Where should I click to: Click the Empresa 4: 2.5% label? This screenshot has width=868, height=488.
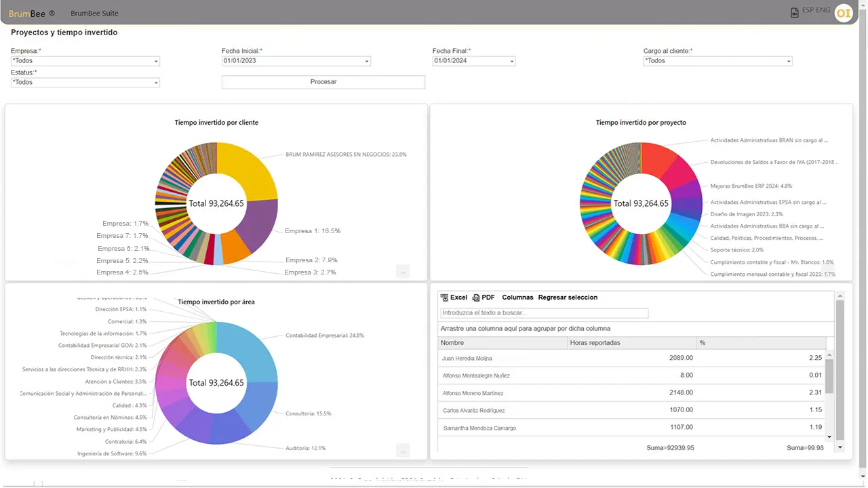(122, 272)
